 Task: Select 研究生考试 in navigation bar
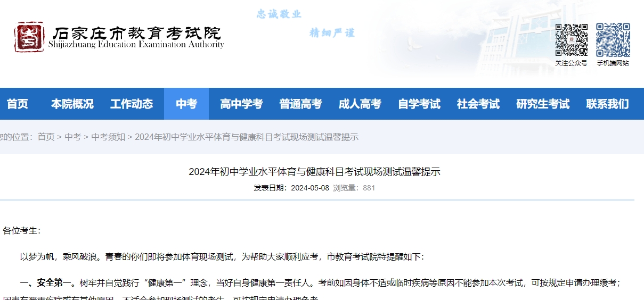[x=543, y=104]
